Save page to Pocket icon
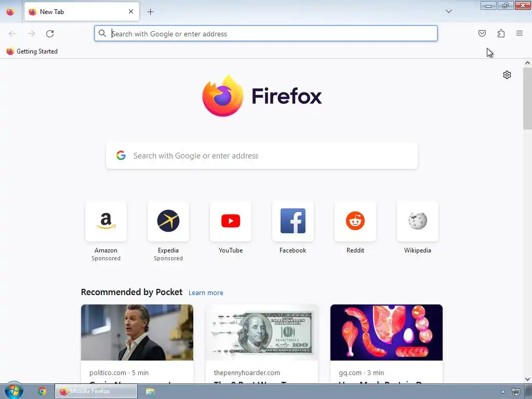 click(482, 33)
